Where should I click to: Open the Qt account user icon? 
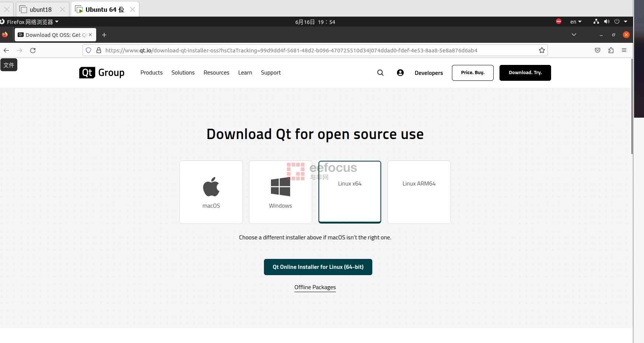point(400,73)
